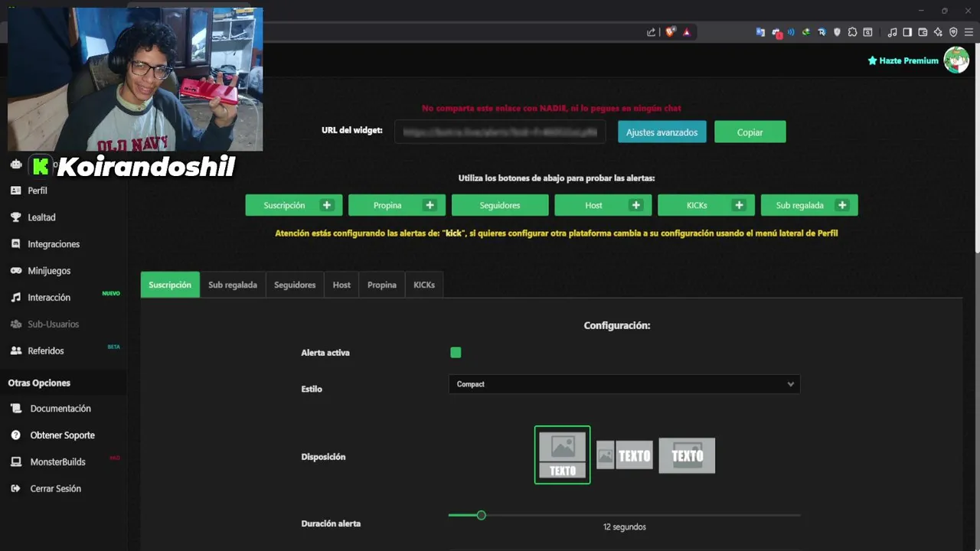Open the Brave Shields lion icon
980x551 pixels.
click(670, 32)
